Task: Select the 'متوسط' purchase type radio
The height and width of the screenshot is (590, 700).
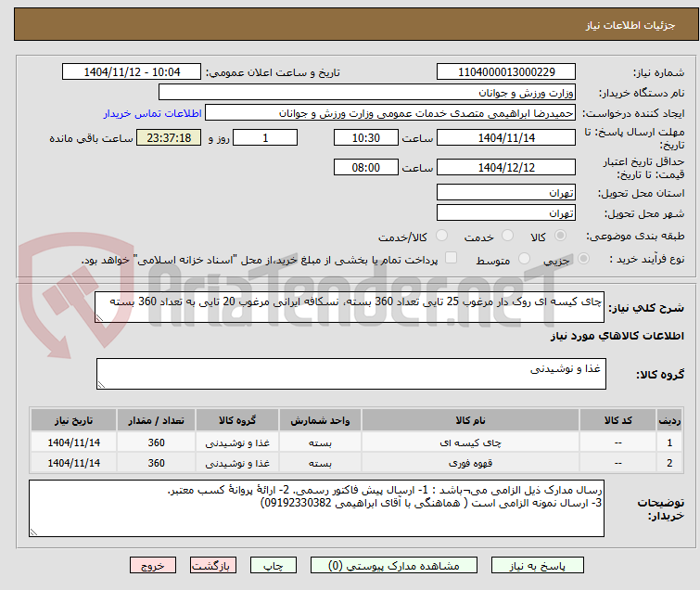Action: click(x=524, y=259)
